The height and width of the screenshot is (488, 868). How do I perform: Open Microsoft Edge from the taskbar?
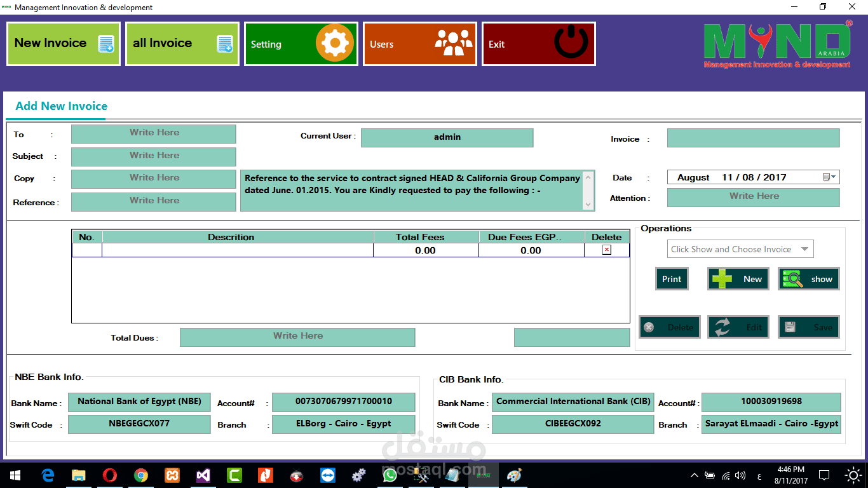point(48,475)
